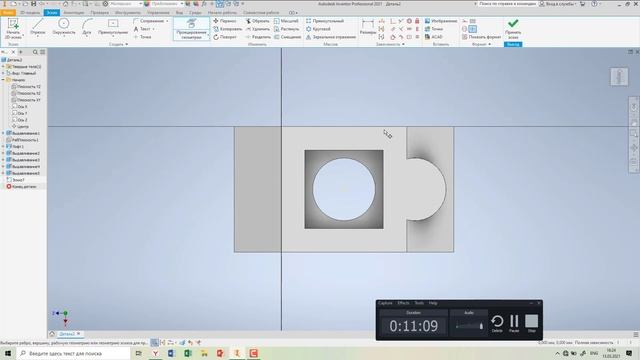Open the Вид ribbon tab
The width and height of the screenshot is (640, 360).
[x=179, y=13]
